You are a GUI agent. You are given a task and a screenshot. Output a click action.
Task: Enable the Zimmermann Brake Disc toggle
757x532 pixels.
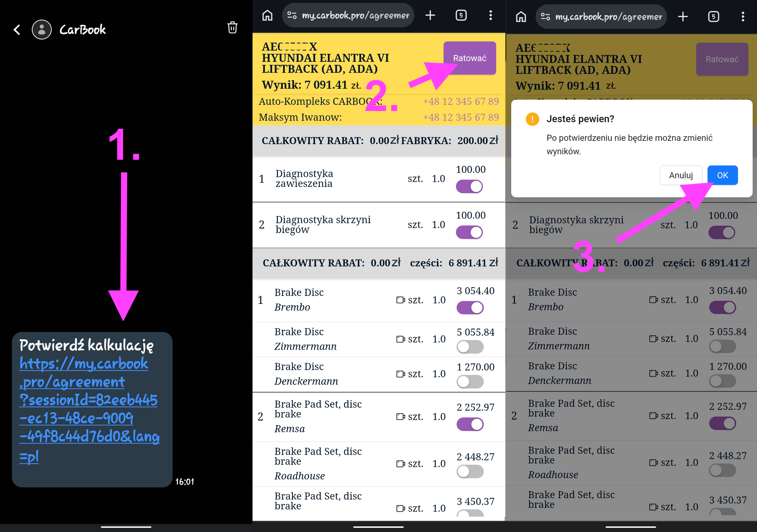point(470,346)
